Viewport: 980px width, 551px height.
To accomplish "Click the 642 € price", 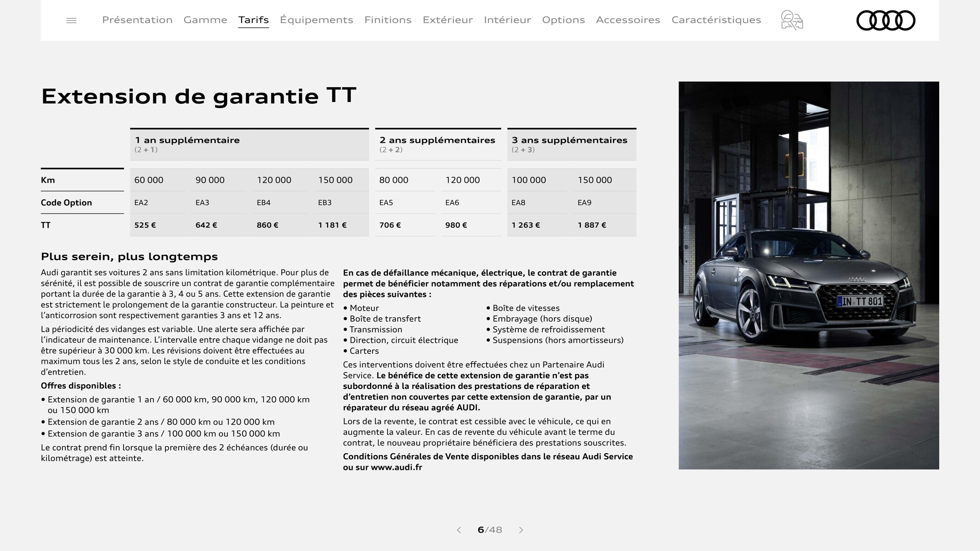I will (x=206, y=225).
